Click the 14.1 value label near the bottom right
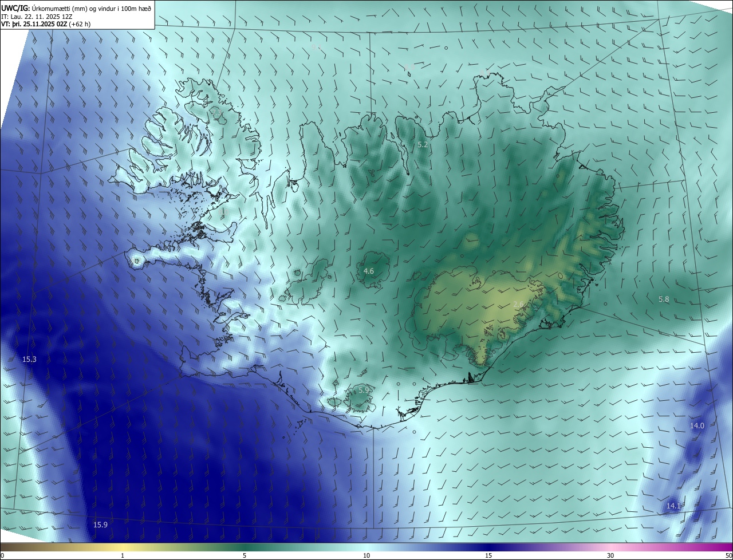Image resolution: width=733 pixels, height=560 pixels. (673, 506)
